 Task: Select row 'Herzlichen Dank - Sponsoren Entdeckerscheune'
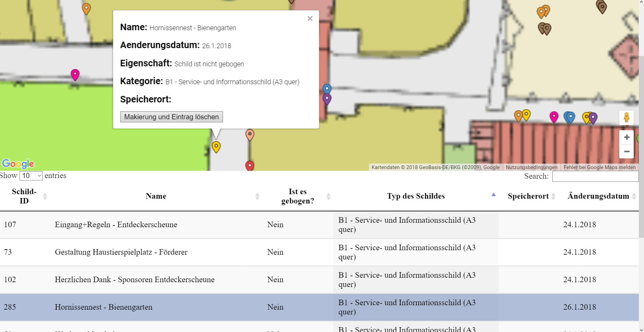click(319, 280)
